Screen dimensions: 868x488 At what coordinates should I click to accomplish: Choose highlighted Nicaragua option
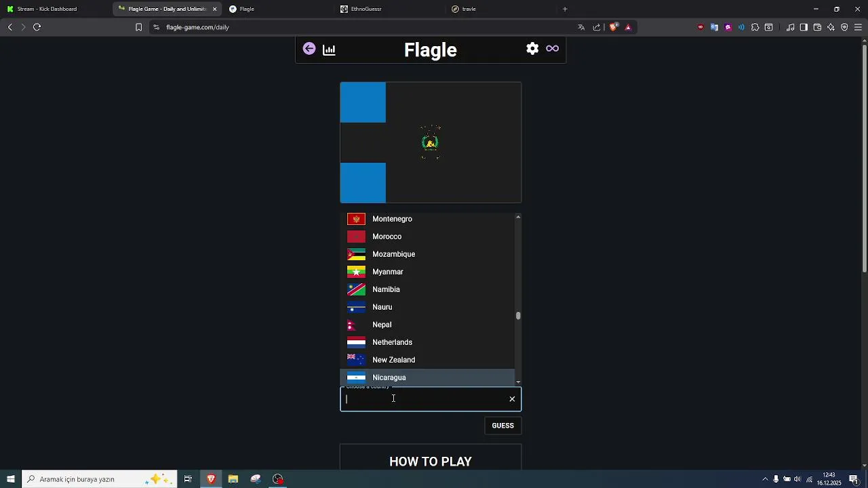click(x=427, y=378)
